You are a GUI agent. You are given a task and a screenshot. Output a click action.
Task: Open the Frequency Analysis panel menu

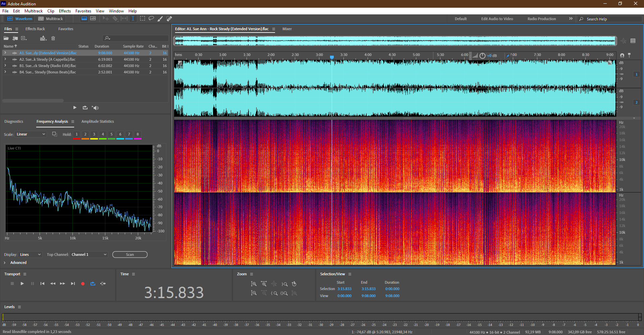pos(73,121)
